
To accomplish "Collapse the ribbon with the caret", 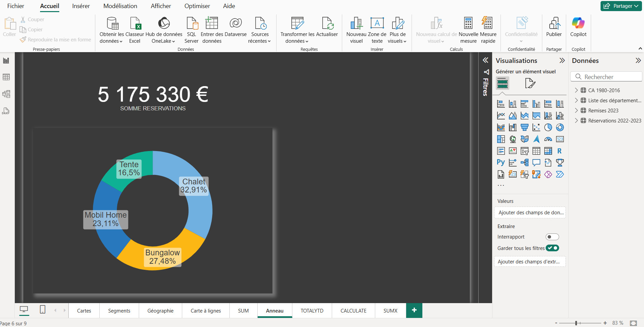I will click(x=640, y=49).
